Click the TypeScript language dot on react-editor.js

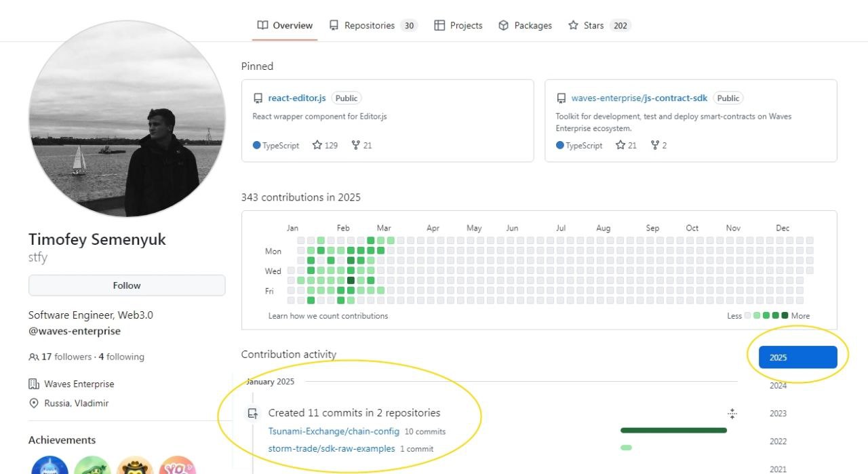coord(257,145)
